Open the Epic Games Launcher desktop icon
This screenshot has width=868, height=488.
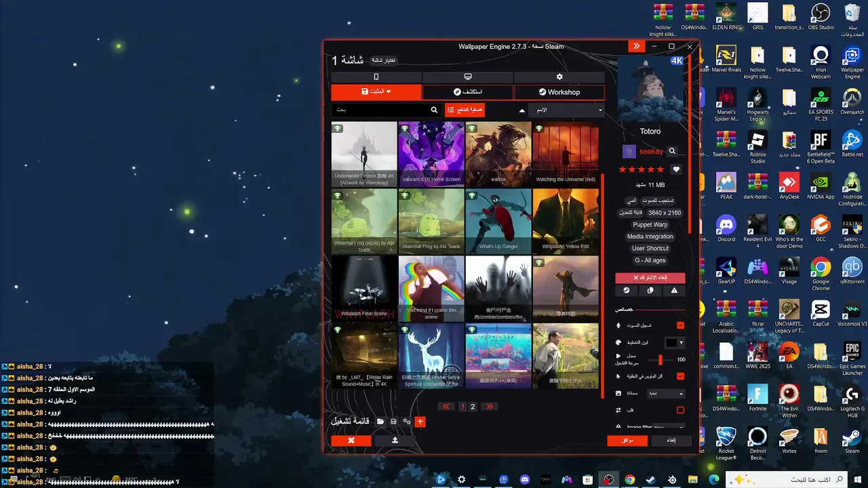coord(852,359)
